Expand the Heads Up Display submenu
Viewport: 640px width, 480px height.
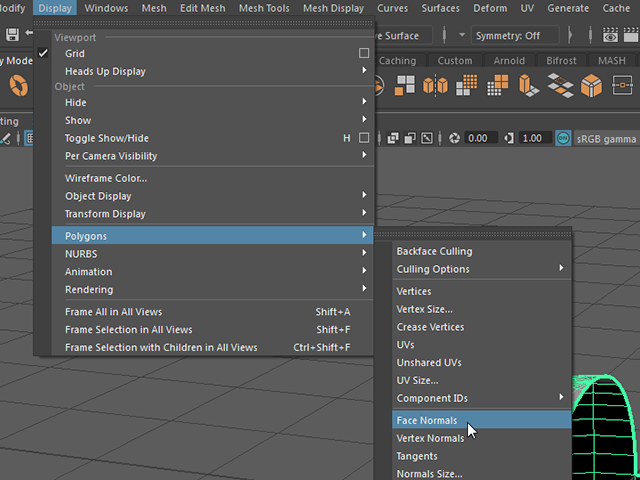(364, 71)
